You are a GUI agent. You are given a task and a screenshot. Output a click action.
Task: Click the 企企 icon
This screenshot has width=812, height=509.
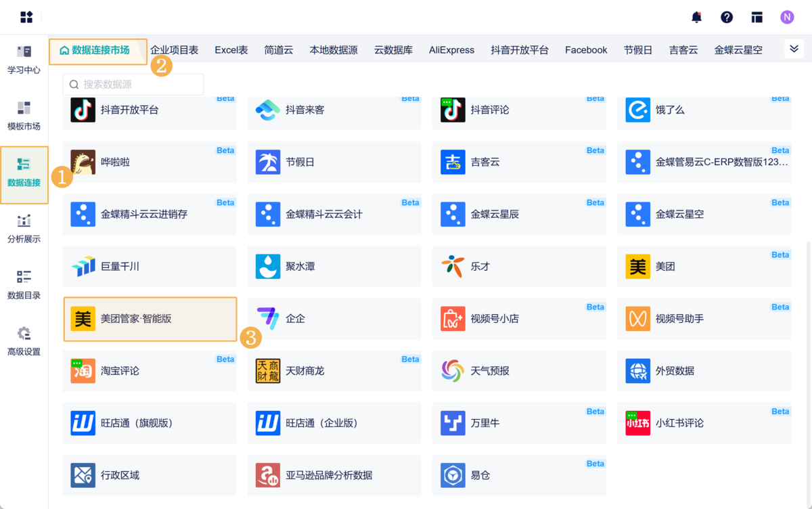click(x=268, y=318)
